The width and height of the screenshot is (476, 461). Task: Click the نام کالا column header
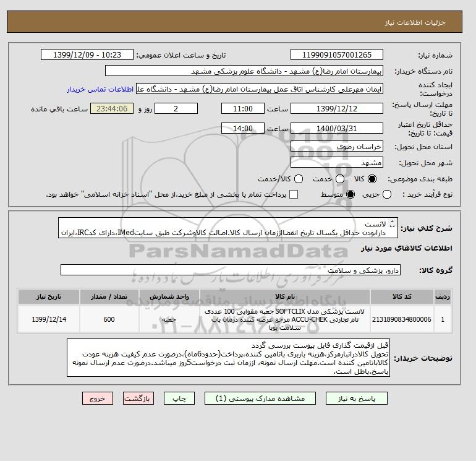point(285,296)
